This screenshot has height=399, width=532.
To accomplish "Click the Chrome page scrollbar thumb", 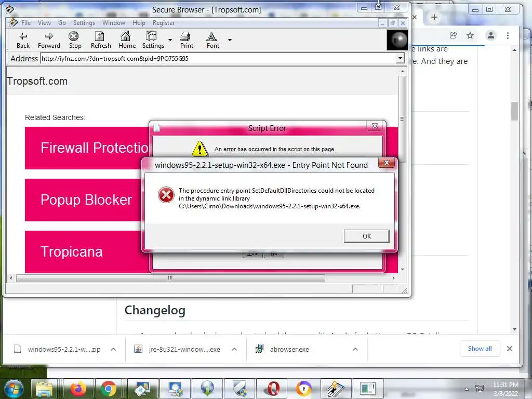I will click(515, 111).
